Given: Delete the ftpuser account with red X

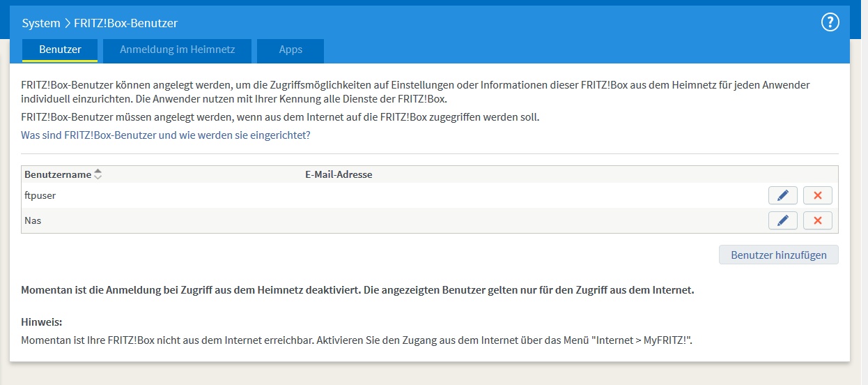Looking at the screenshot, I should point(818,195).
